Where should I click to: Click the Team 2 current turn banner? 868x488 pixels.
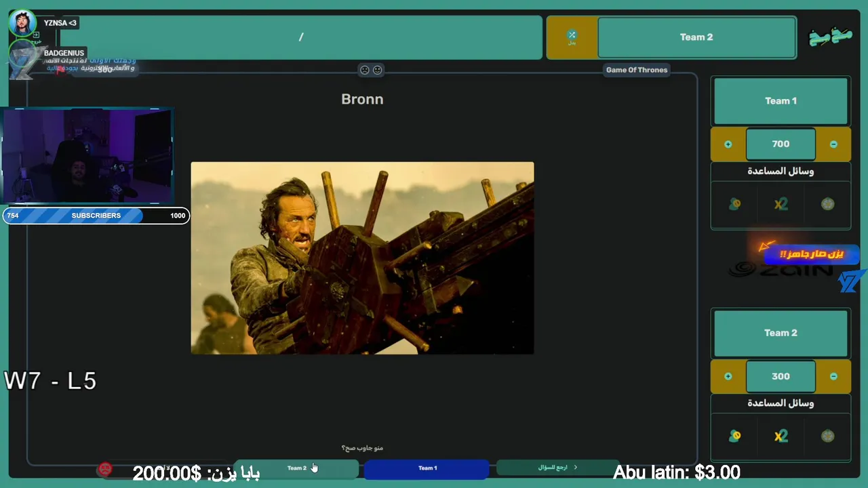tap(696, 37)
